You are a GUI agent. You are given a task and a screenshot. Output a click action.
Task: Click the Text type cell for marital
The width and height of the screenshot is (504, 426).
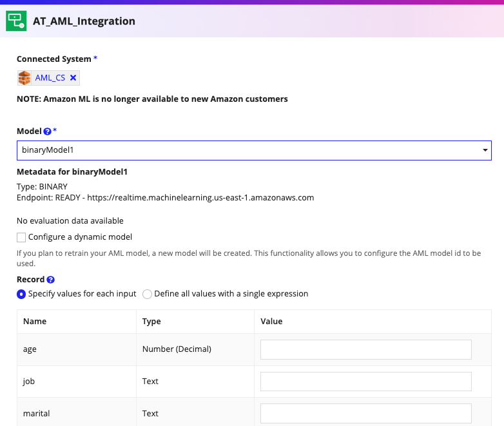195,412
